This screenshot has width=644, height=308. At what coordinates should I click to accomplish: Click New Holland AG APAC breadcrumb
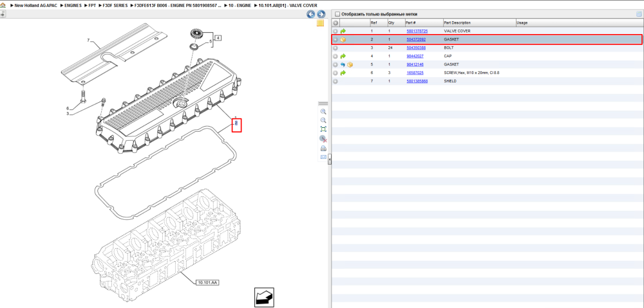pyautogui.click(x=37, y=5)
